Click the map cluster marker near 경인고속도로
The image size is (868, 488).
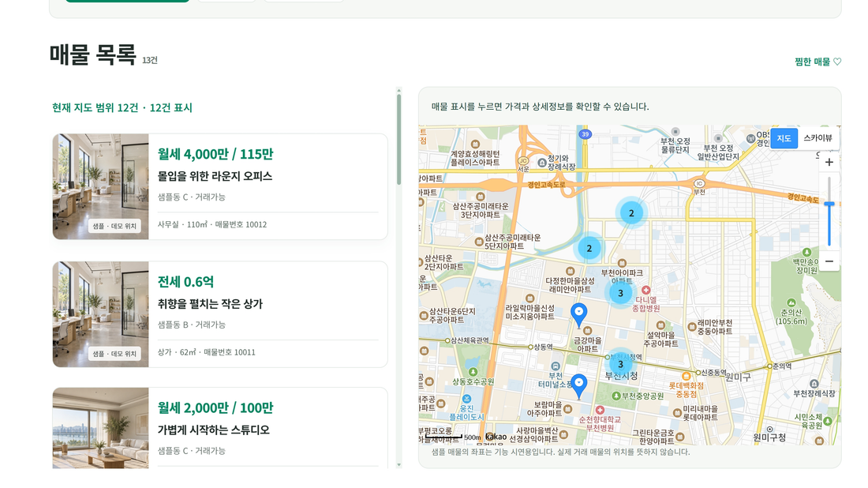click(x=631, y=212)
